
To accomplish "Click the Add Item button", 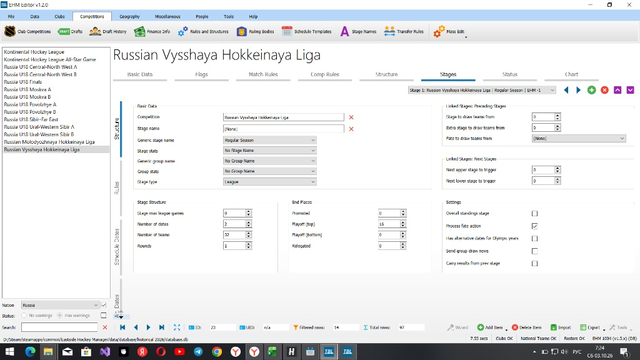I will click(490, 327).
